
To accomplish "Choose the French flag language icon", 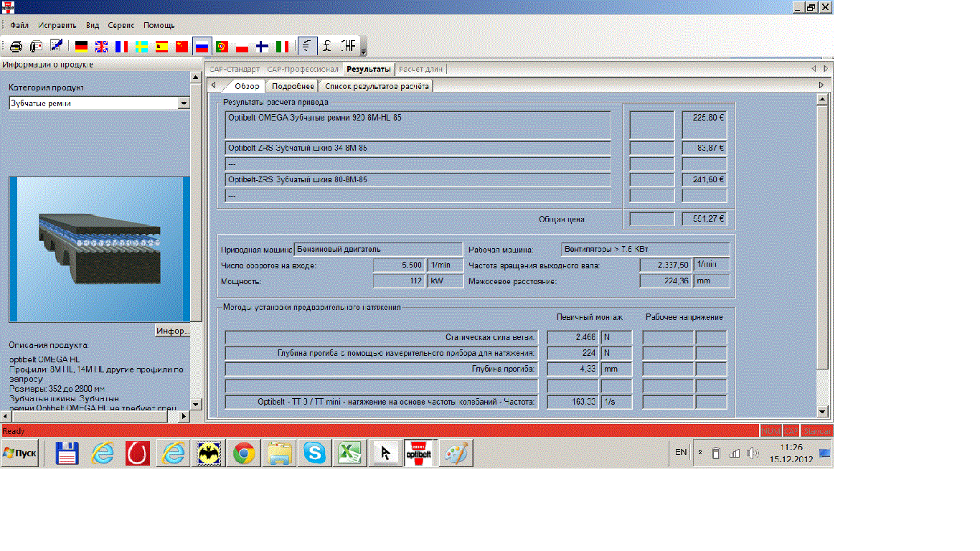I will 122,47.
